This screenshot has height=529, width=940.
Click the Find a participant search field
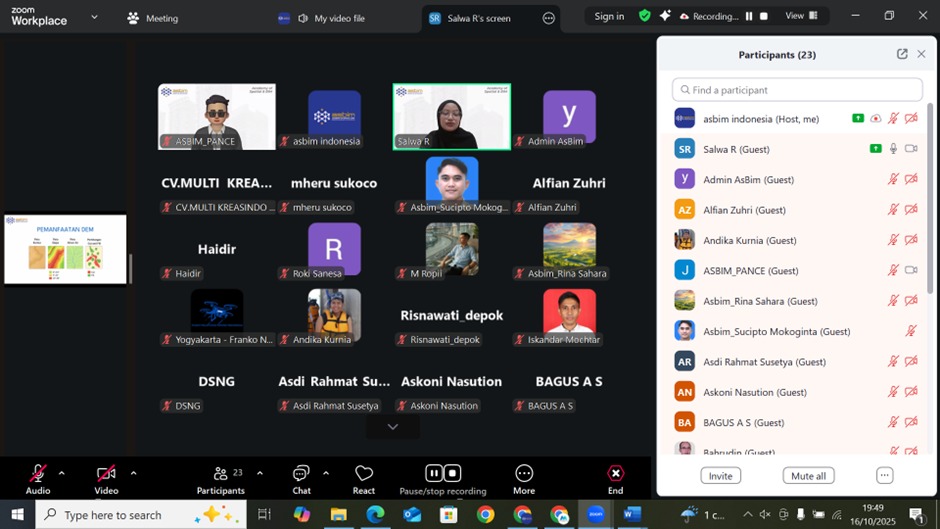797,90
